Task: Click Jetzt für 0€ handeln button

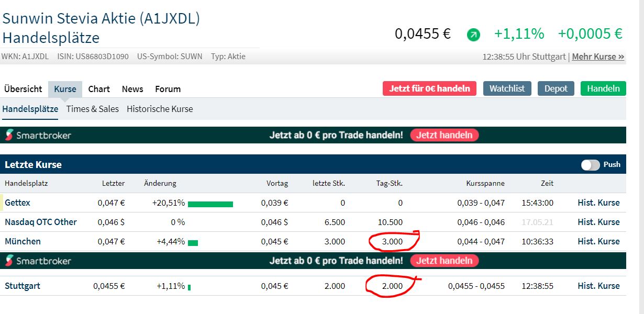Action: tap(429, 88)
